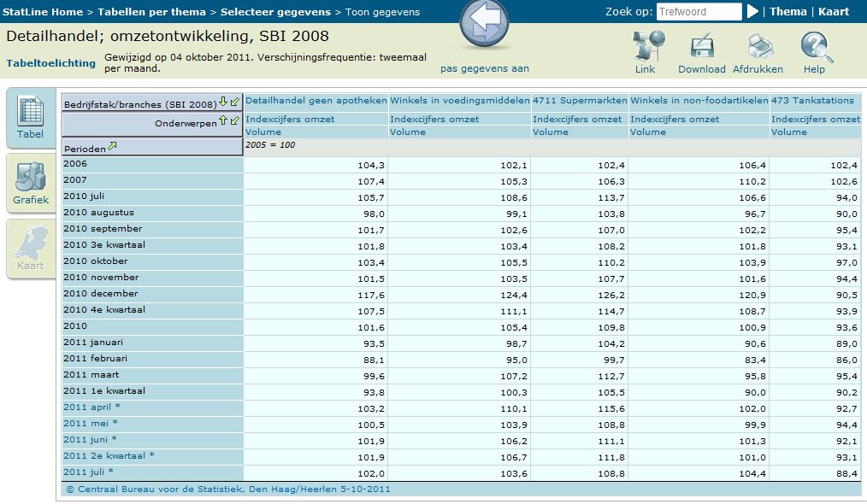Click the Trefwoord search field
The width and height of the screenshot is (867, 504).
coord(699,12)
